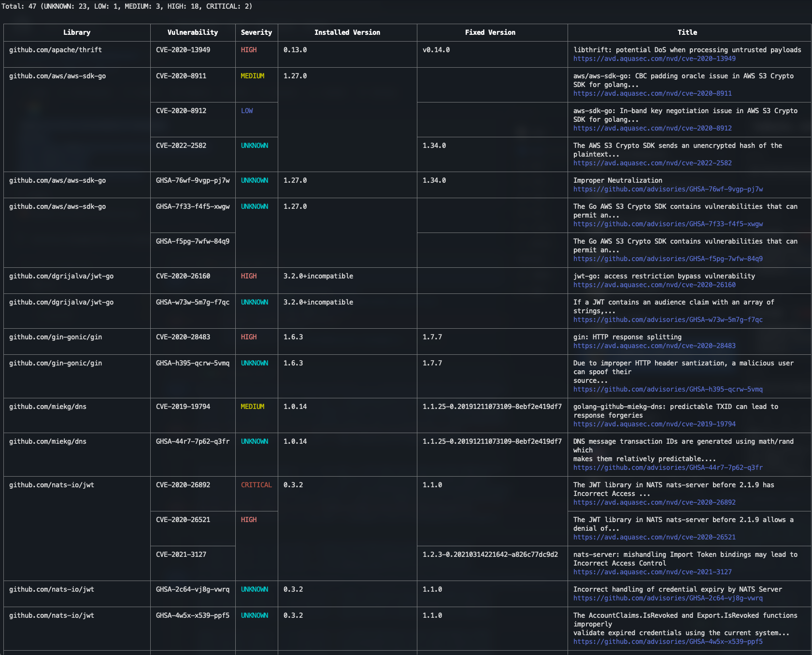
Task: Open the CVE-2021-3127 nats-server link
Action: click(x=654, y=571)
